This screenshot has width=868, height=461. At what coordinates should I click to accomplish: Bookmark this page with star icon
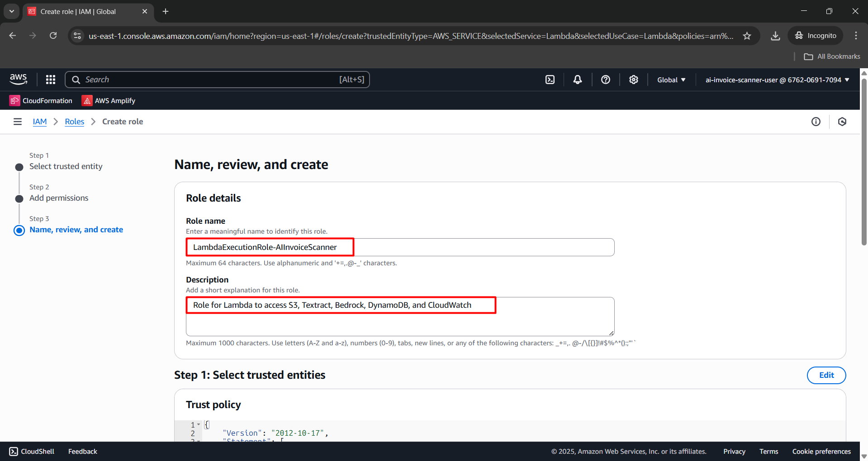747,36
